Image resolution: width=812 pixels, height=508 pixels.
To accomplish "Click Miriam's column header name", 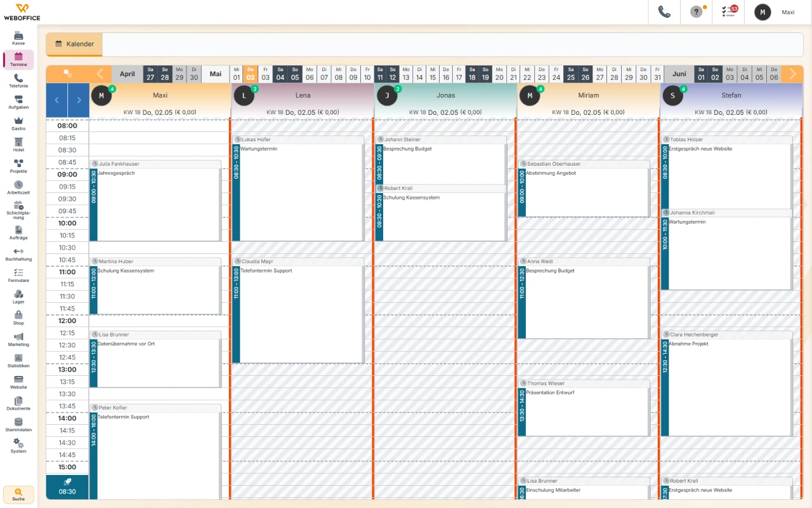I will click(x=589, y=95).
